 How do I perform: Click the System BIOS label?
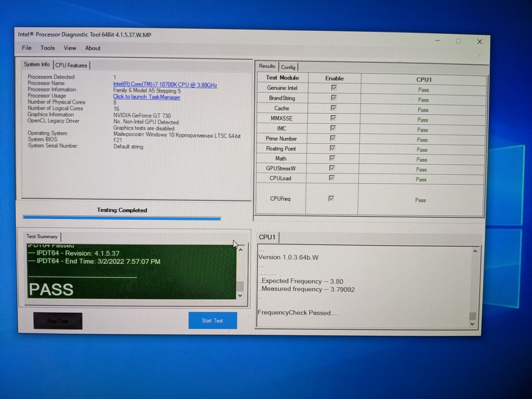(x=43, y=139)
